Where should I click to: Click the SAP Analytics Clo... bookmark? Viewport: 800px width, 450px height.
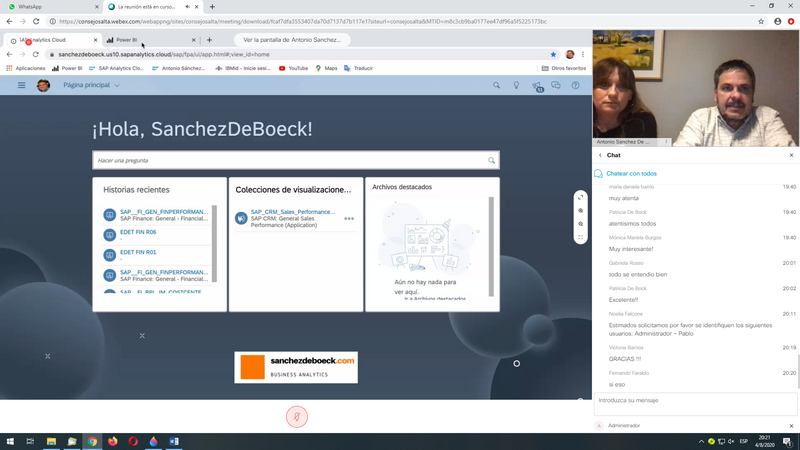(x=116, y=68)
